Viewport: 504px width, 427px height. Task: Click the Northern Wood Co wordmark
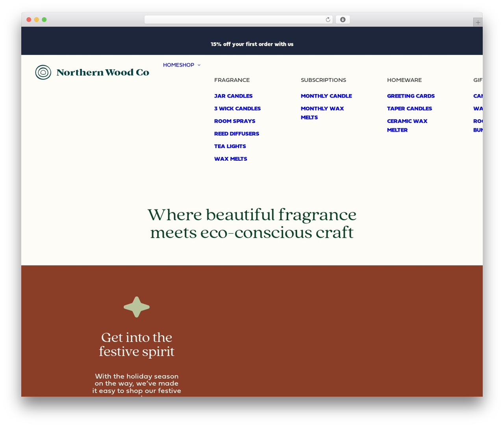point(103,72)
